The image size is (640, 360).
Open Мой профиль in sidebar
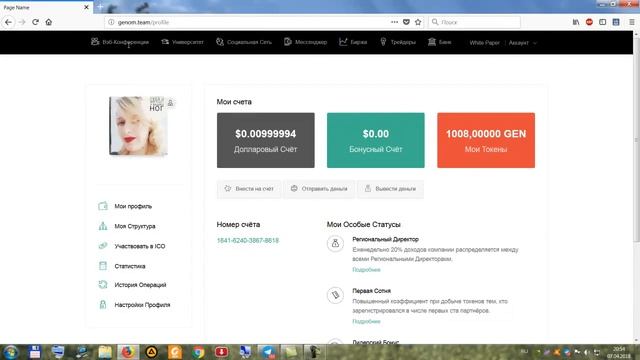point(125,206)
